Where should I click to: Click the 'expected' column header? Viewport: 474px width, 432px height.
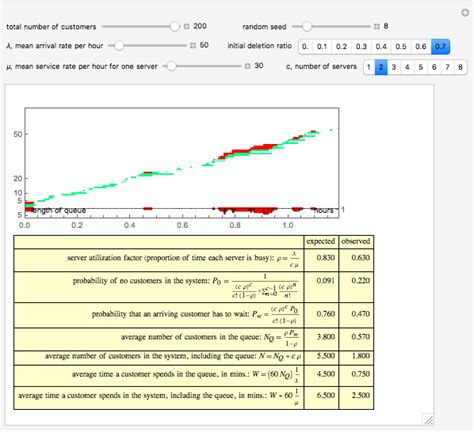tap(321, 241)
